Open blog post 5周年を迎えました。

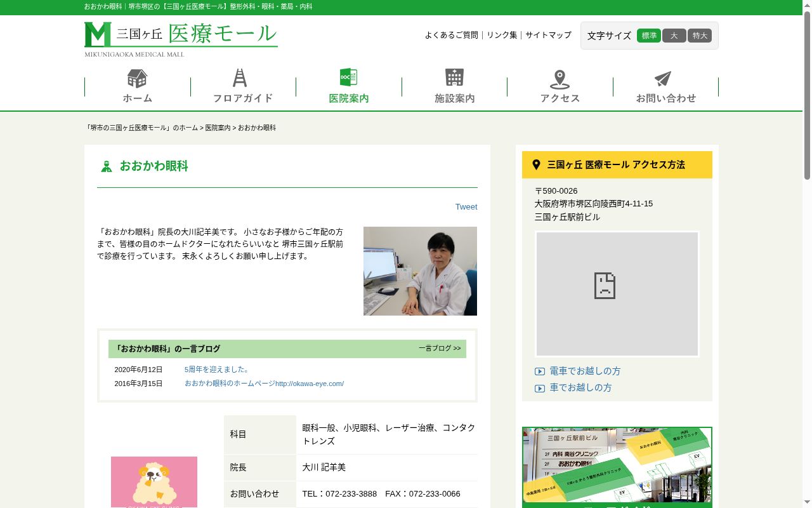[217, 370]
